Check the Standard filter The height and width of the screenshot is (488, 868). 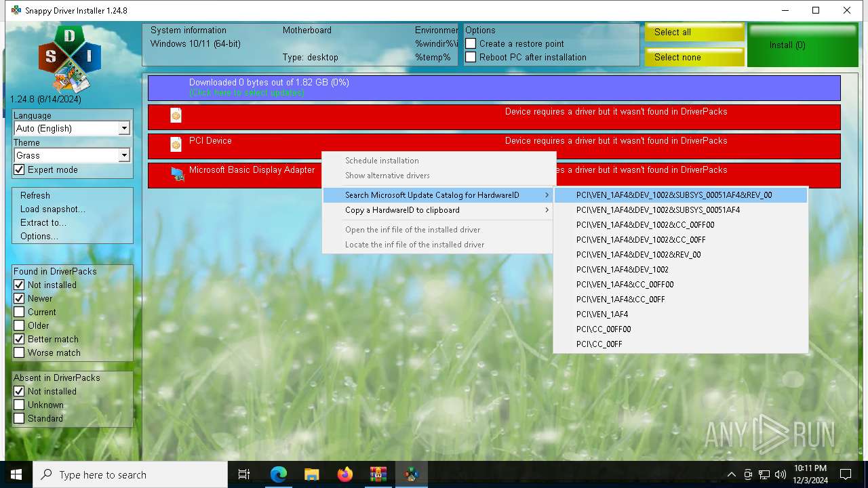click(19, 418)
